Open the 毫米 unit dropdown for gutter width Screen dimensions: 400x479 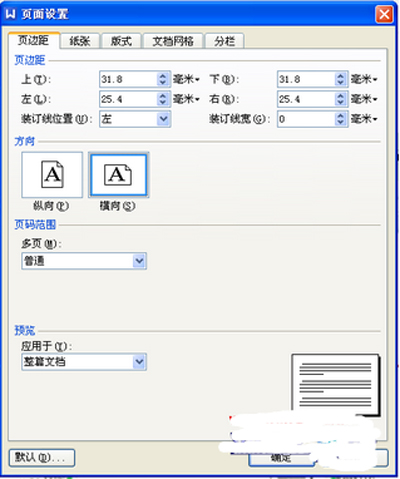pos(364,119)
